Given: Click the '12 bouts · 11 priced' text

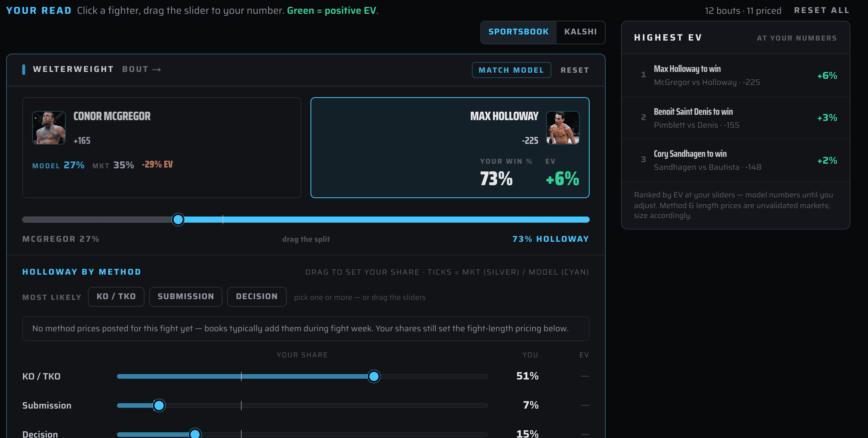Looking at the screenshot, I should [743, 11].
